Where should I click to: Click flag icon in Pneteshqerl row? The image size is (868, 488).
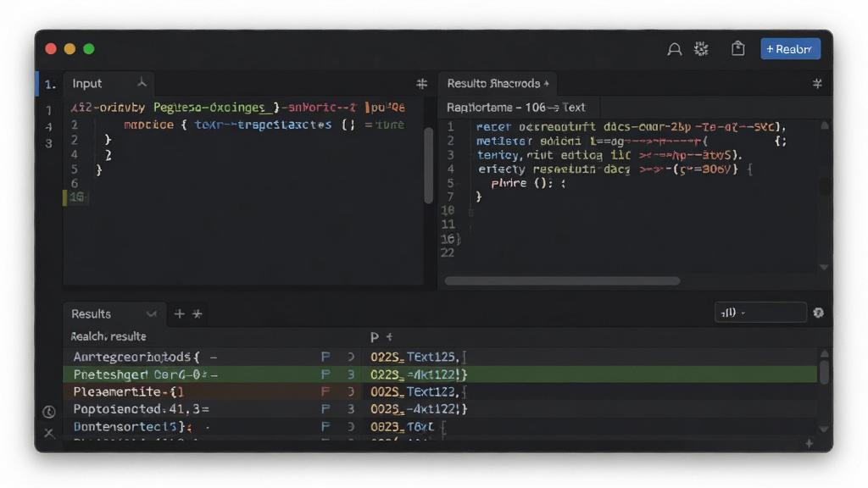325,374
